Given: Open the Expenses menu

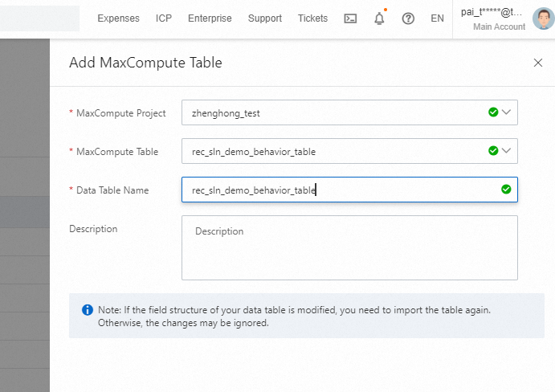Looking at the screenshot, I should [118, 18].
